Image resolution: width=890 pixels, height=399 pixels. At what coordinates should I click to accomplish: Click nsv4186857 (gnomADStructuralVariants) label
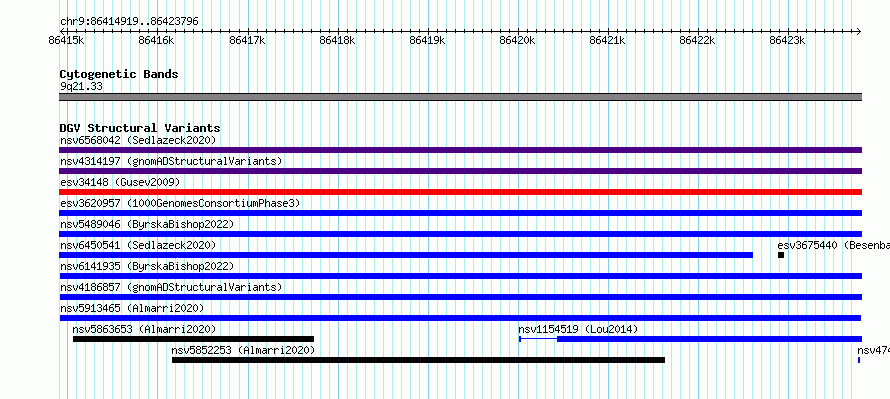[x=171, y=287]
